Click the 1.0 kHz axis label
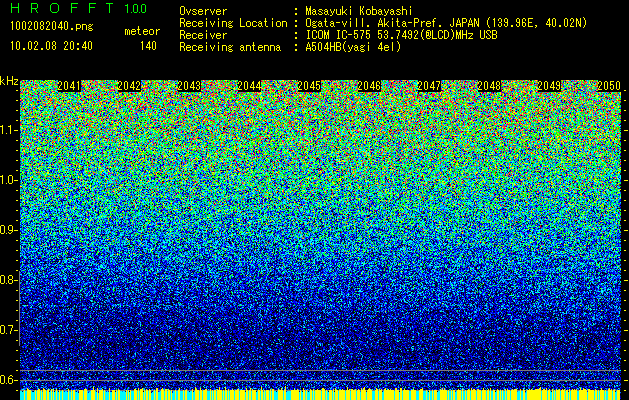Viewport: 629px width, 400px height. coord(9,180)
